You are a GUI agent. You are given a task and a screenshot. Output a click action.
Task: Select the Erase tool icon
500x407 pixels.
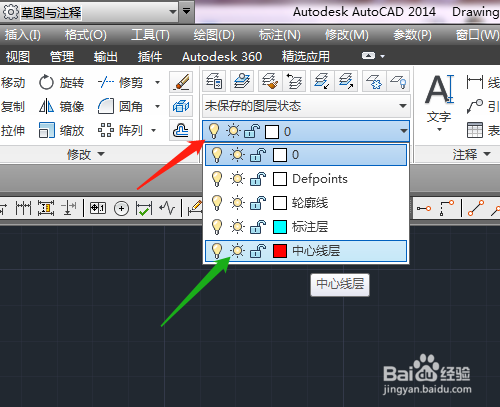coord(181,82)
